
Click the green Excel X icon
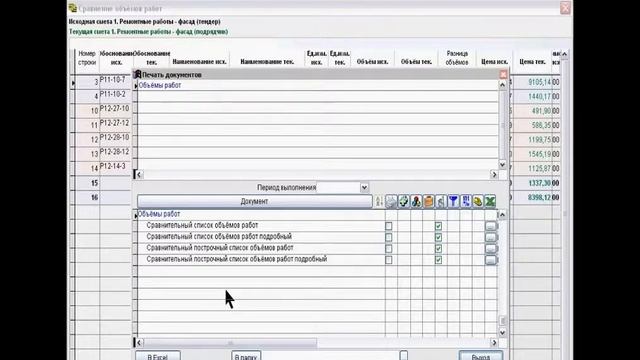[x=490, y=201]
